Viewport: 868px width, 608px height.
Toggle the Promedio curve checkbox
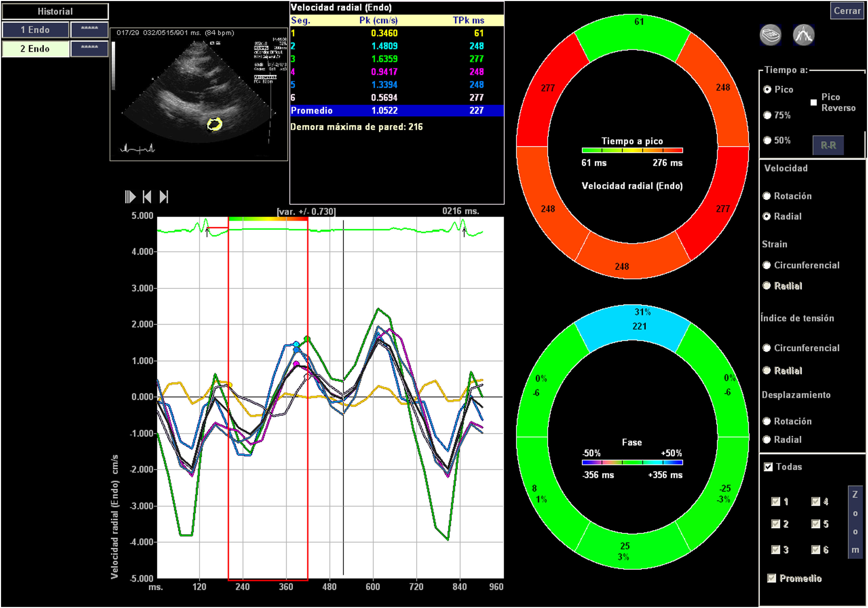tap(771, 578)
